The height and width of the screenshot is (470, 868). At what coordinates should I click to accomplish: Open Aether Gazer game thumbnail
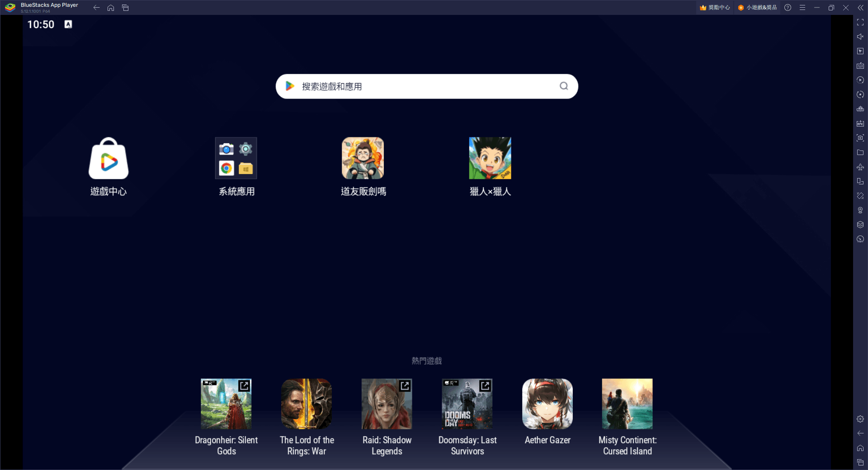tap(547, 404)
